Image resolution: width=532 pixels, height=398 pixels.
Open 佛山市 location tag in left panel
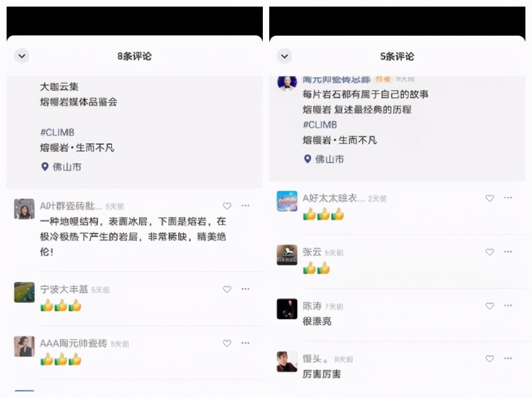pos(61,167)
